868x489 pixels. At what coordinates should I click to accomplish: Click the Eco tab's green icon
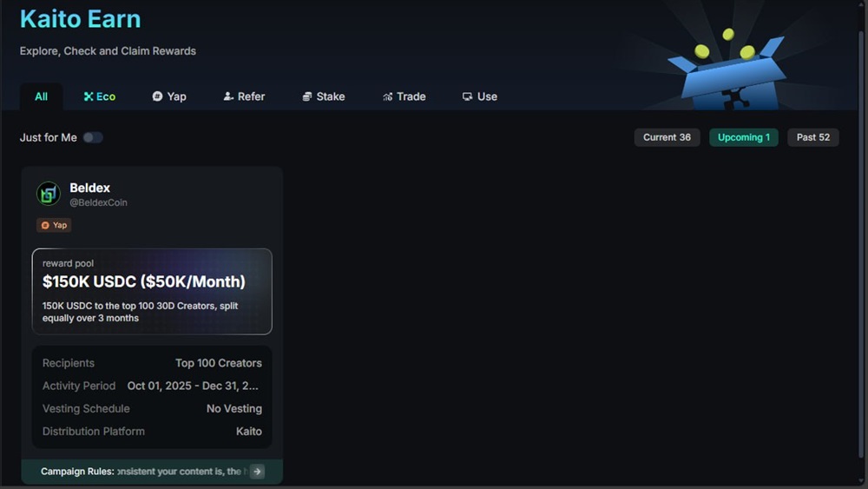coord(89,96)
